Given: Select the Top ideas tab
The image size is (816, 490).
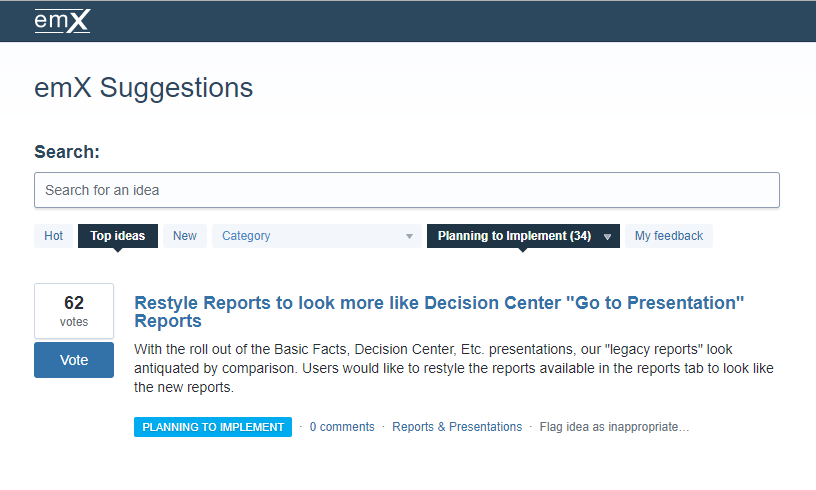Looking at the screenshot, I should (118, 236).
